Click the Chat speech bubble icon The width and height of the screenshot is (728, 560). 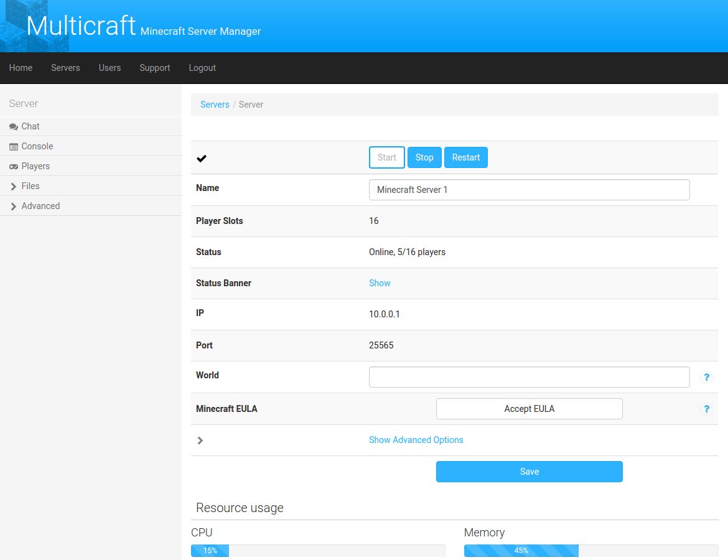pyautogui.click(x=14, y=127)
